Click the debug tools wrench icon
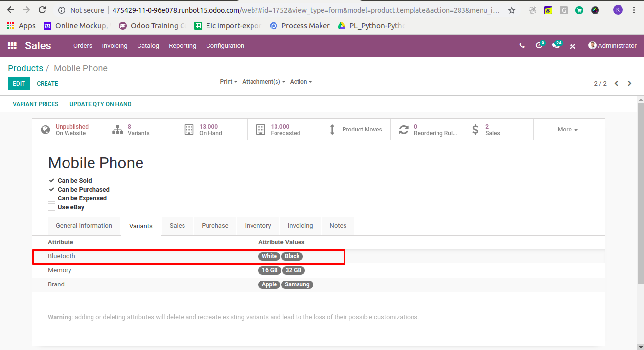The image size is (644, 350). [573, 46]
